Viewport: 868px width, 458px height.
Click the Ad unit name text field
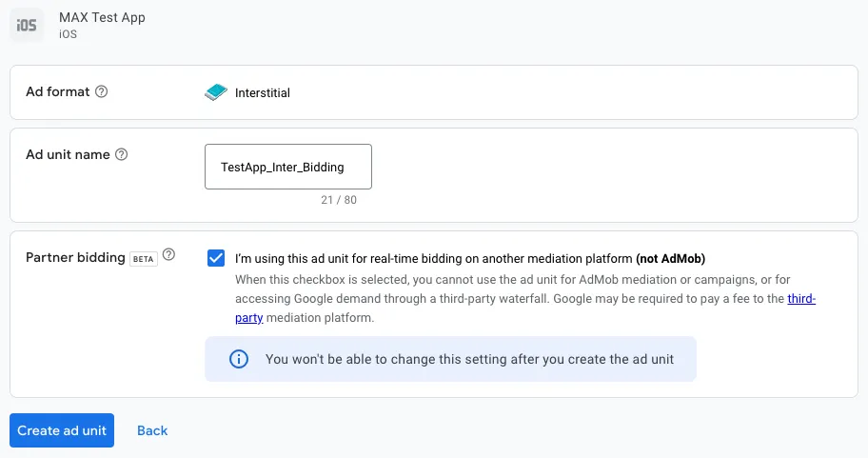click(x=288, y=167)
